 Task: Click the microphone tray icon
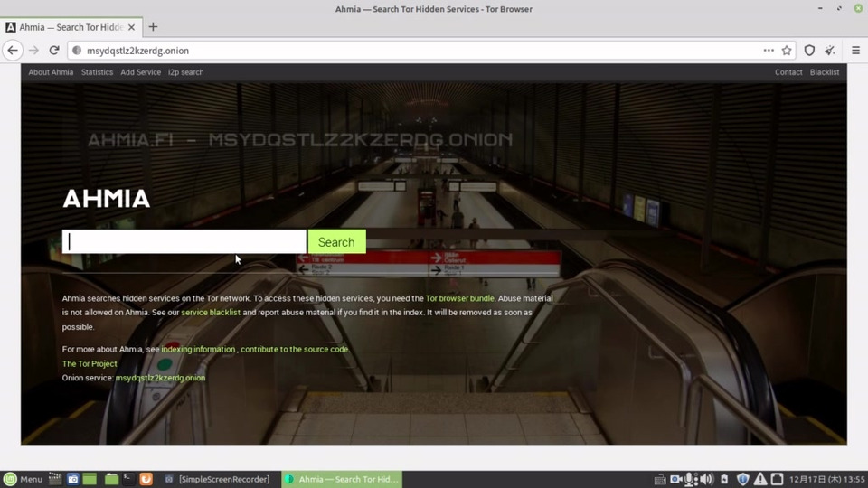click(690, 479)
